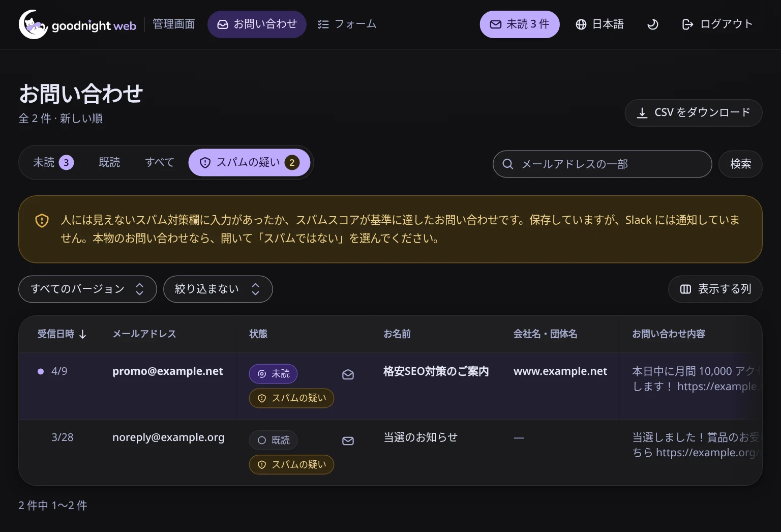Click スパムの疑い badge on noreply row
781x532 pixels.
291,465
